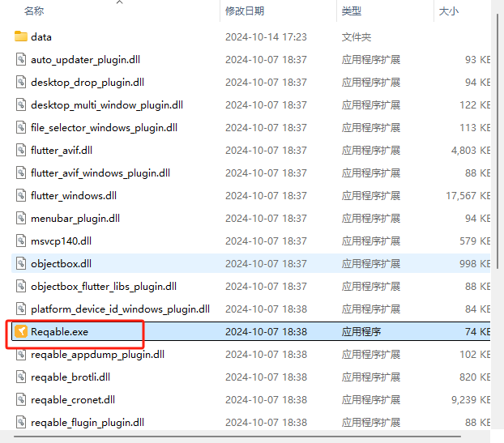Click the horizontal scrollbar at bottom

(x=237, y=437)
